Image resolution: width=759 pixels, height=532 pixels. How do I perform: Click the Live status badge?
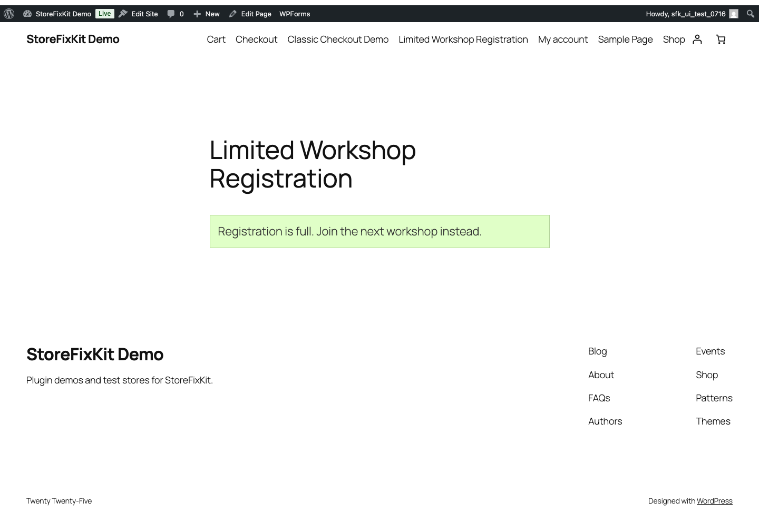tap(104, 14)
